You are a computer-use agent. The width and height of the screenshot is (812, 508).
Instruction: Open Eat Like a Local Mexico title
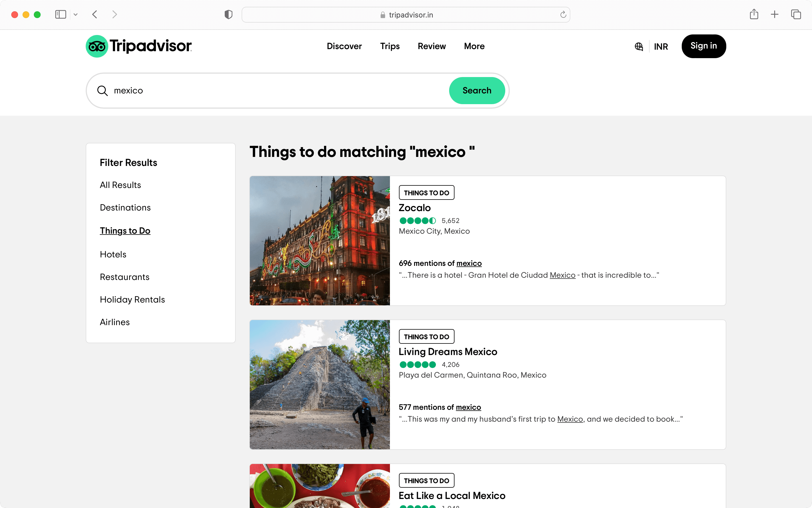(x=452, y=496)
